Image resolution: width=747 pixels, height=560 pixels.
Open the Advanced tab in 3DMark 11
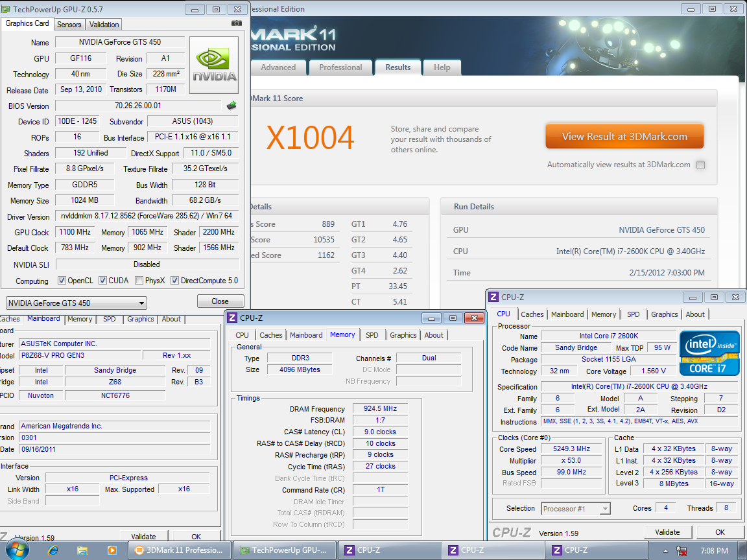(x=278, y=67)
